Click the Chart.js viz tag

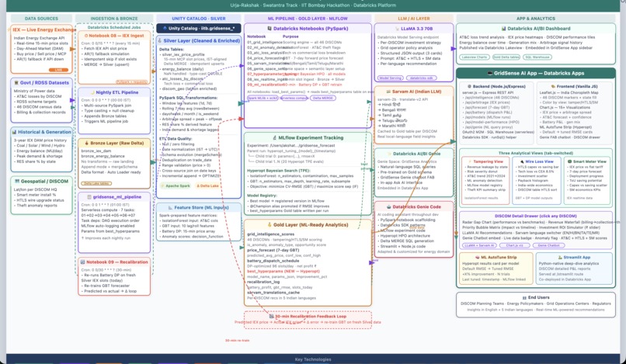coord(515,245)
